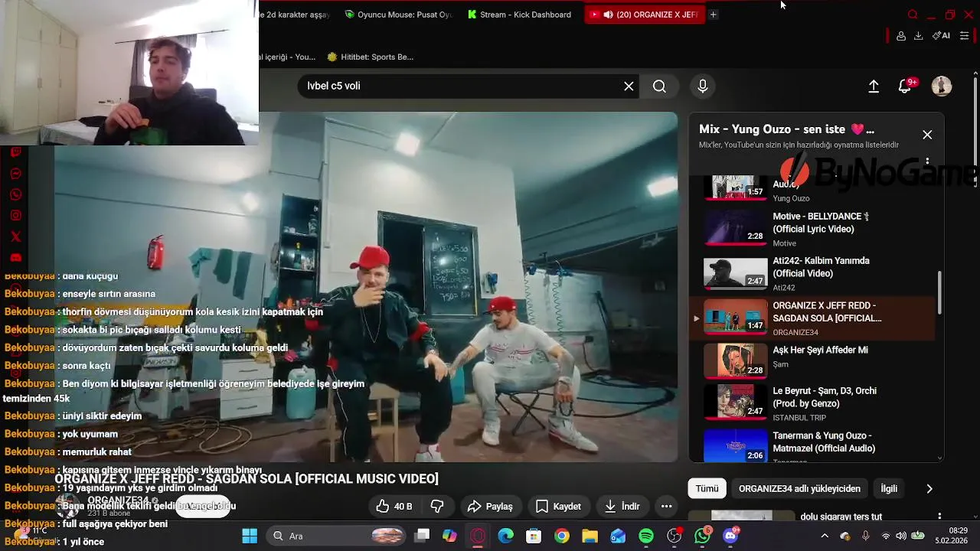Screen dimensions: 980x551
Task: Open Twitch in Opera GX sidebar
Action: pyautogui.click(x=15, y=152)
